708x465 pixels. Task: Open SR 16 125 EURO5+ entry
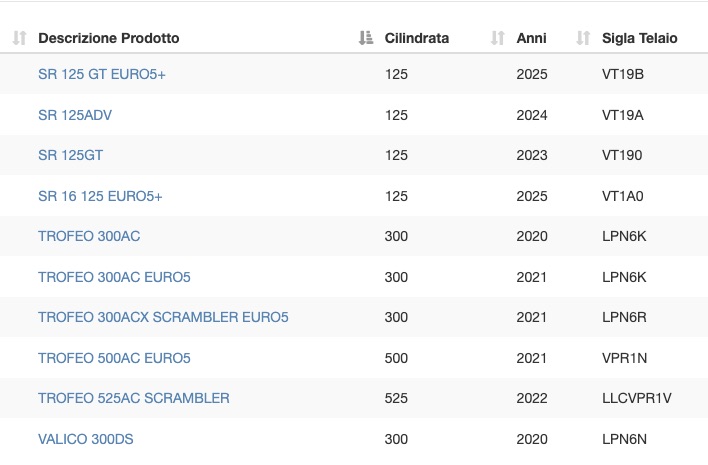pyautogui.click(x=100, y=196)
